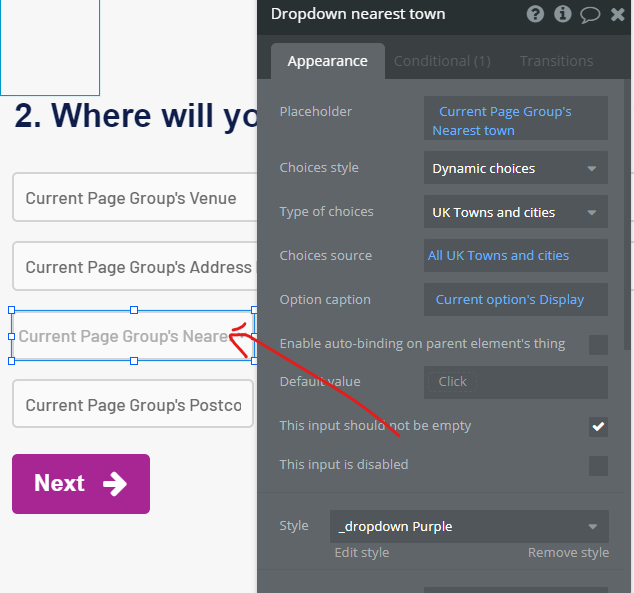634x593 pixels.
Task: Click the Default value Click field
Action: tap(515, 382)
